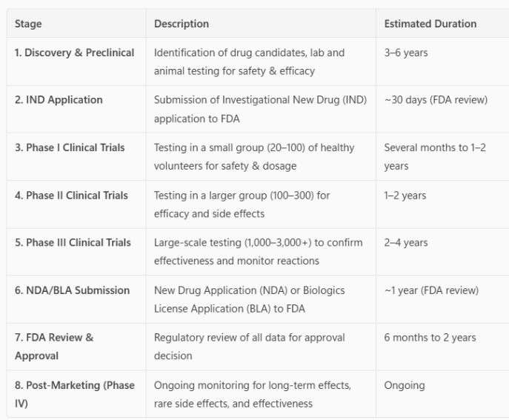Click the NDA/BLA Submission stage cell
This screenshot has width=509, height=420.
pyautogui.click(x=72, y=290)
